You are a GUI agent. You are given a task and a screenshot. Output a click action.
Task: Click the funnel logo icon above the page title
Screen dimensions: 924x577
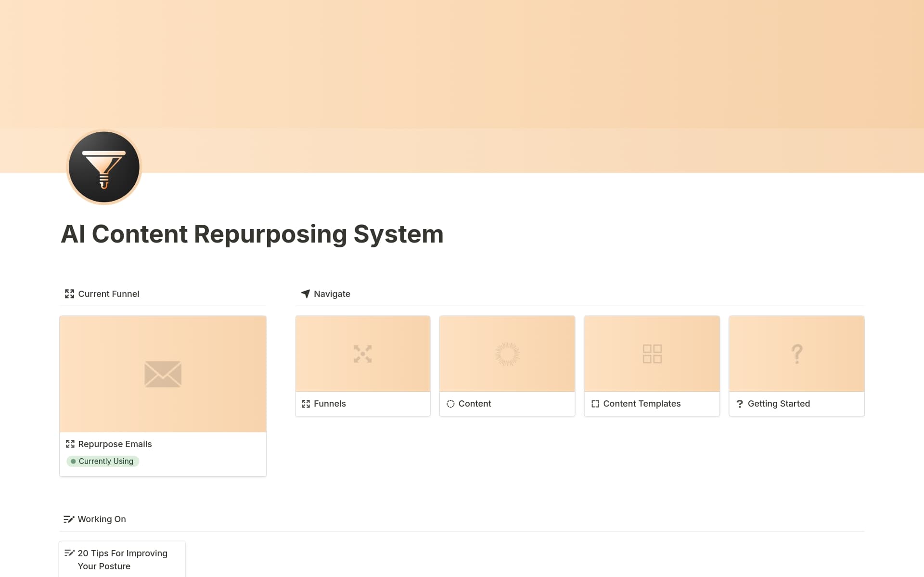104,167
